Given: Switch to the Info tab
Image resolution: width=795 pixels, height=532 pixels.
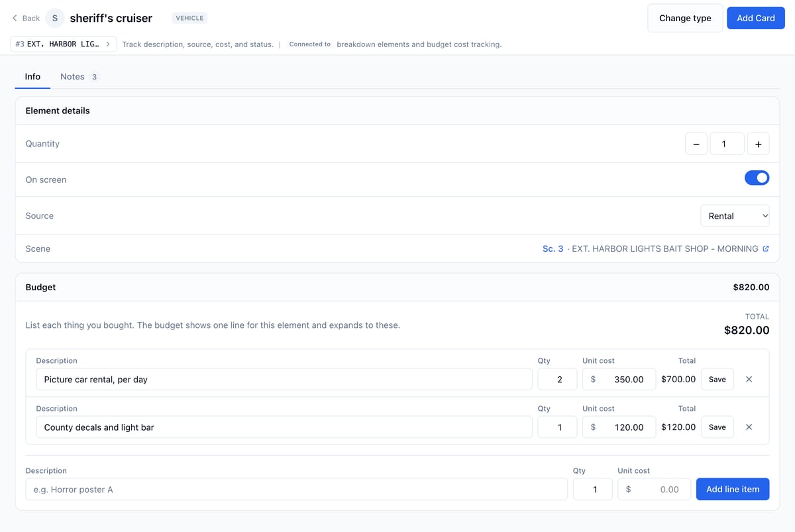Looking at the screenshot, I should coord(32,77).
